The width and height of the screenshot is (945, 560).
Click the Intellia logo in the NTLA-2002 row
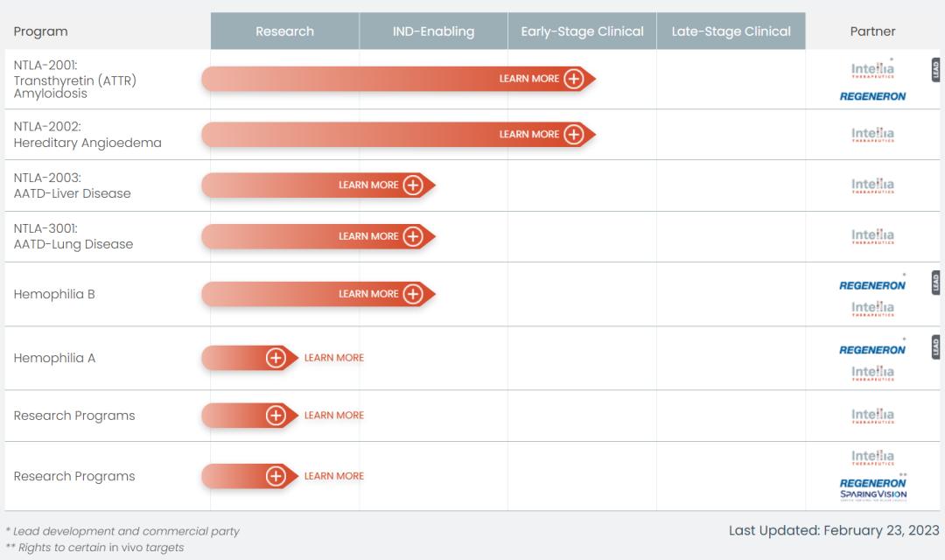click(872, 135)
